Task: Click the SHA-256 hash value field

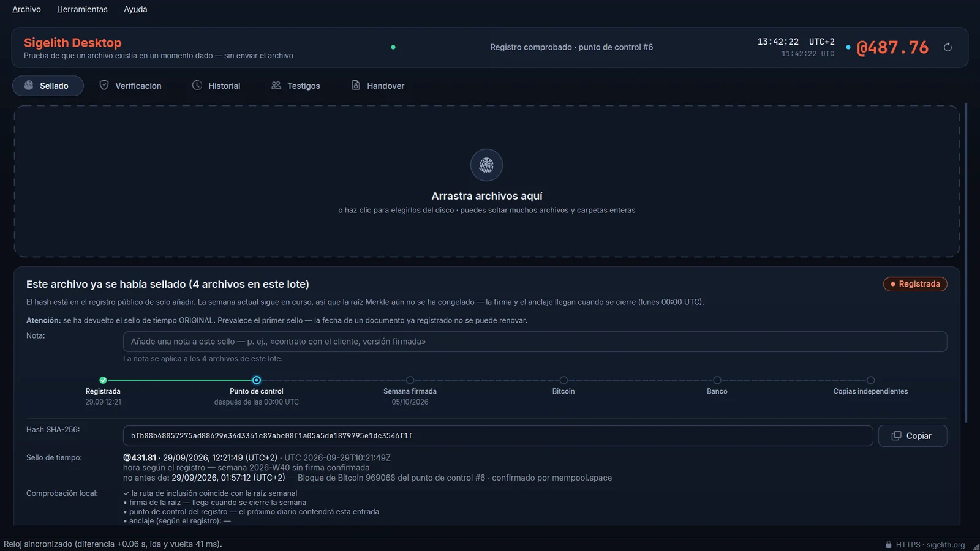Action: click(498, 436)
